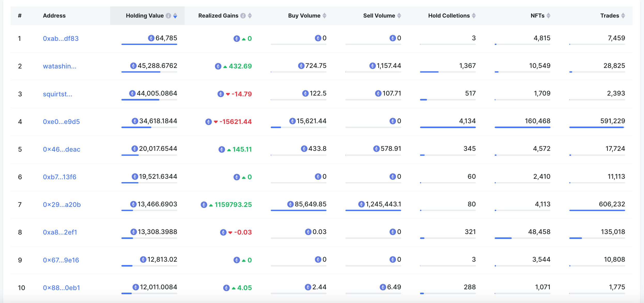Click ETH icon beside 45,288.6762
644x303 pixels.
[133, 66]
